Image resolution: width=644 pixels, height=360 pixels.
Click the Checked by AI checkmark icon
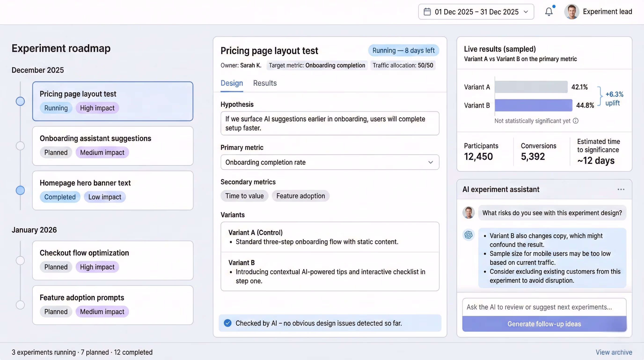228,323
